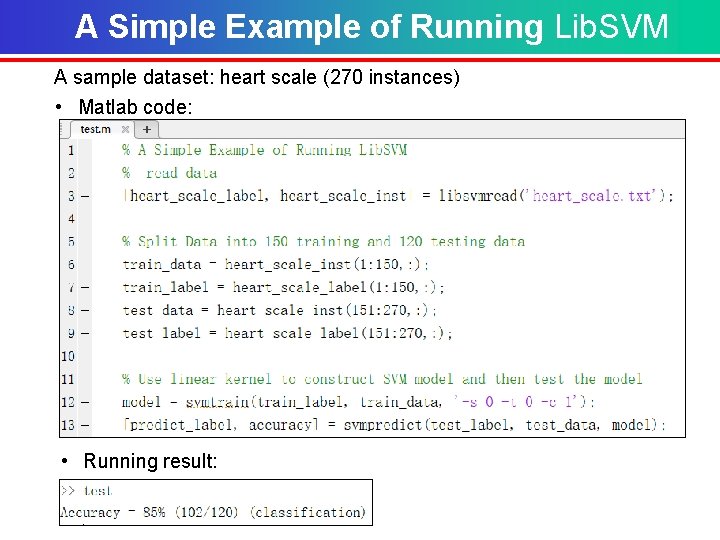This screenshot has height=540, width=720.
Task: Click the slide title 'A Simple Example of Running LibSVM'
Action: point(371,26)
